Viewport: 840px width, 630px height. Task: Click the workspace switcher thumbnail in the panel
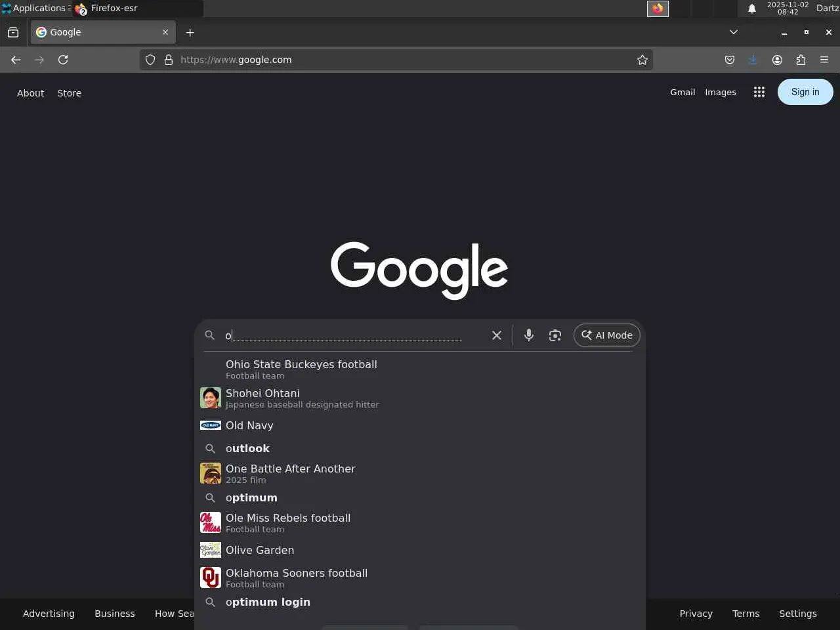click(658, 9)
